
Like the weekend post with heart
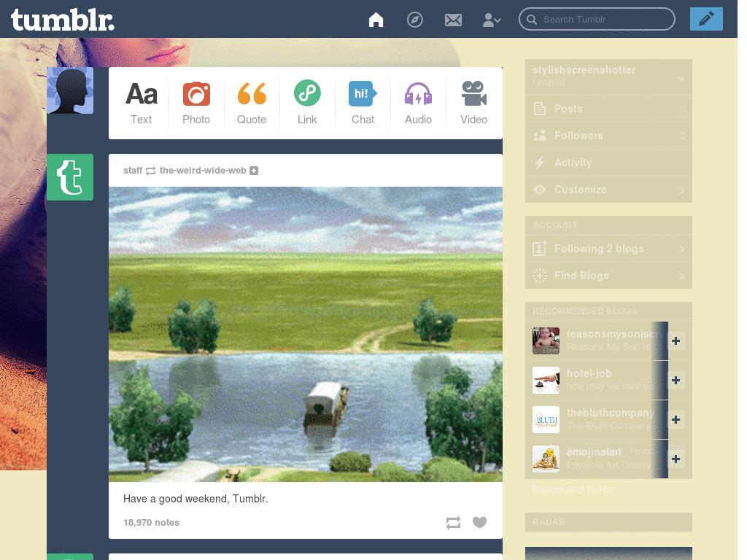pyautogui.click(x=480, y=522)
